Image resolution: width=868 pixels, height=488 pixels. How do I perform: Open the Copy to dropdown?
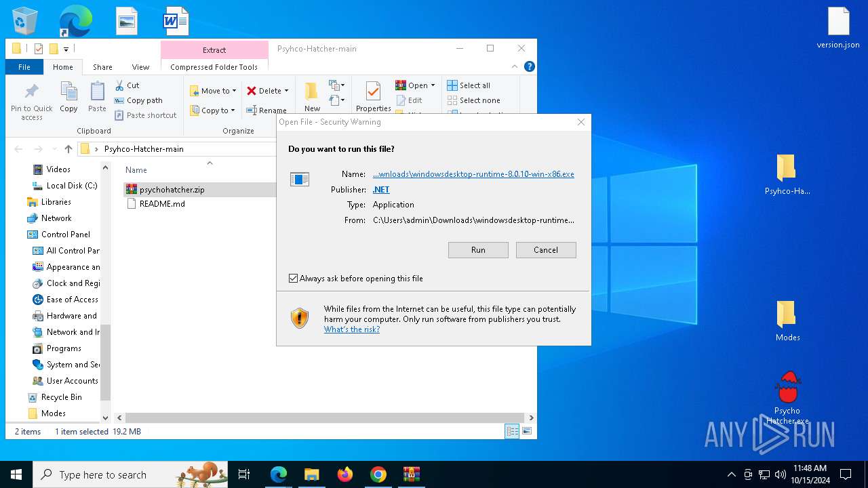coord(212,110)
